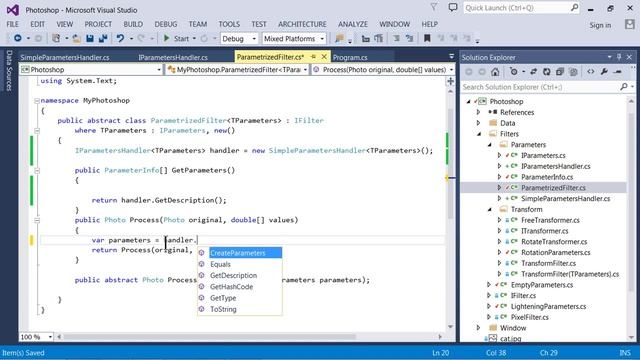This screenshot has height=360, width=640.
Task: Expand the References node
Action: coord(479,112)
